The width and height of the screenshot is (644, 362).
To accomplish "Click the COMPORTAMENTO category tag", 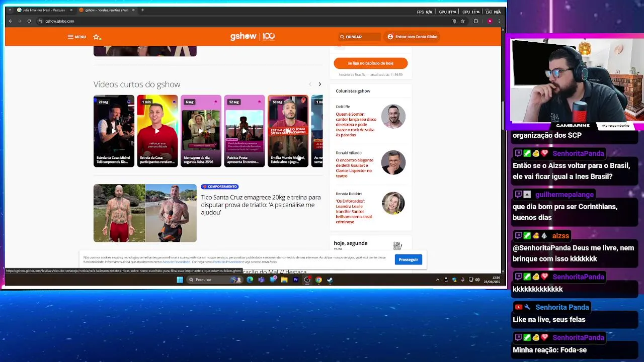I will click(219, 187).
